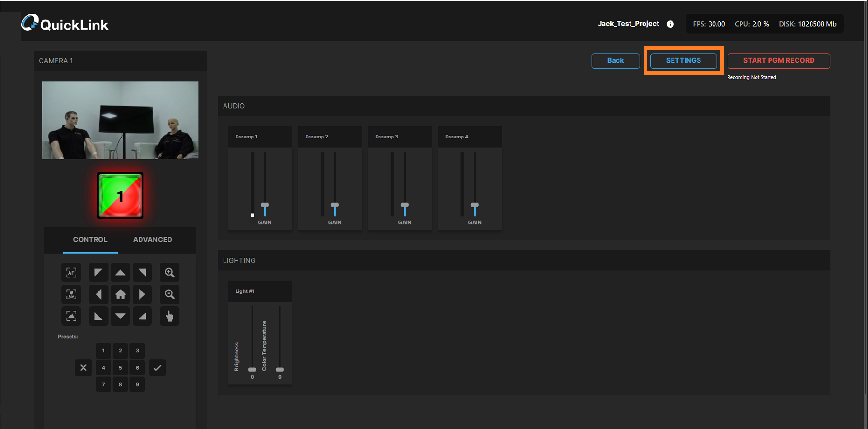Click the pointing hand icon
868x429 pixels.
169,316
